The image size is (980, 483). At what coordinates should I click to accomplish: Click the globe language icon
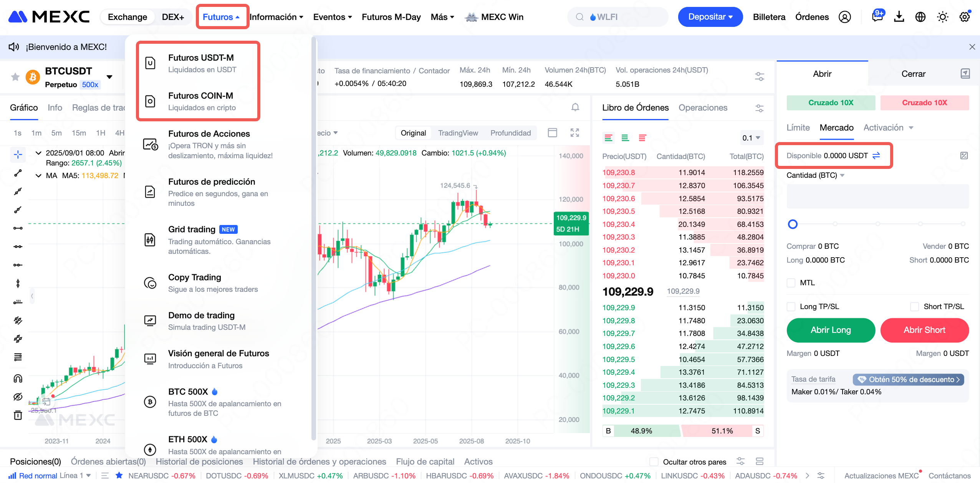click(920, 17)
